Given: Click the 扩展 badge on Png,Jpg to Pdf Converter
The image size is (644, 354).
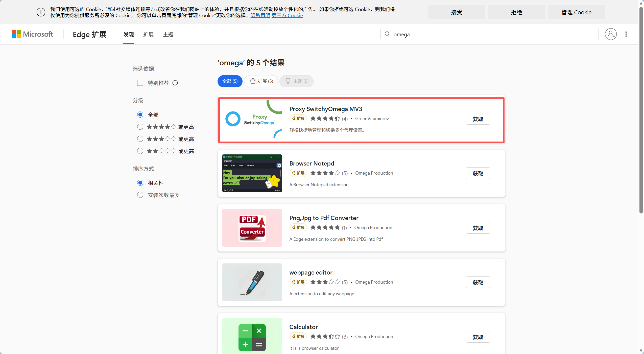Looking at the screenshot, I should pyautogui.click(x=298, y=227).
